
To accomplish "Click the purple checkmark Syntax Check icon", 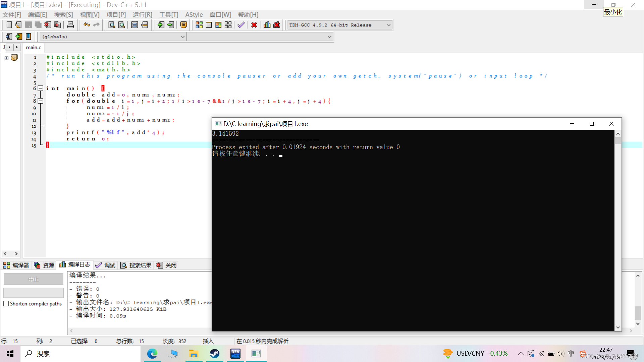I will (241, 25).
